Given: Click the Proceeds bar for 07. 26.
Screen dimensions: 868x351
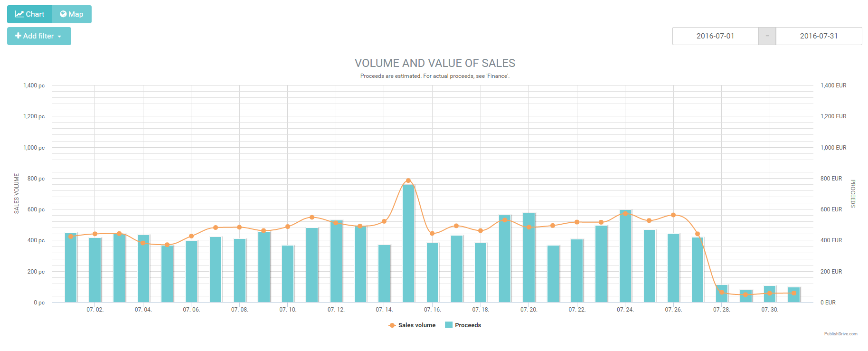Looking at the screenshot, I should 673,268.
